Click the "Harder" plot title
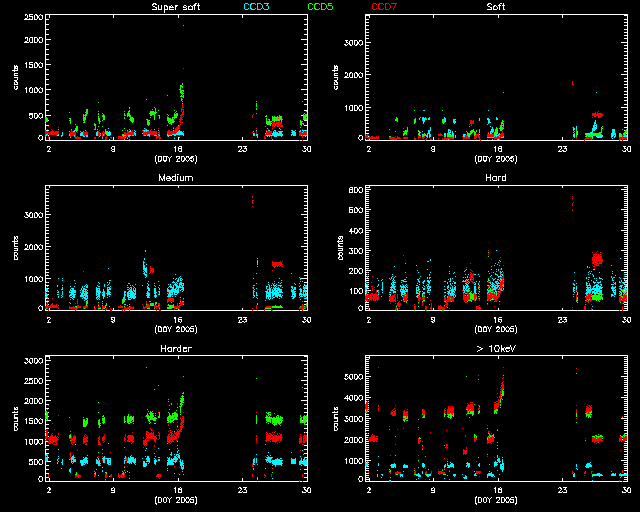The width and height of the screenshot is (640, 512). point(176,349)
